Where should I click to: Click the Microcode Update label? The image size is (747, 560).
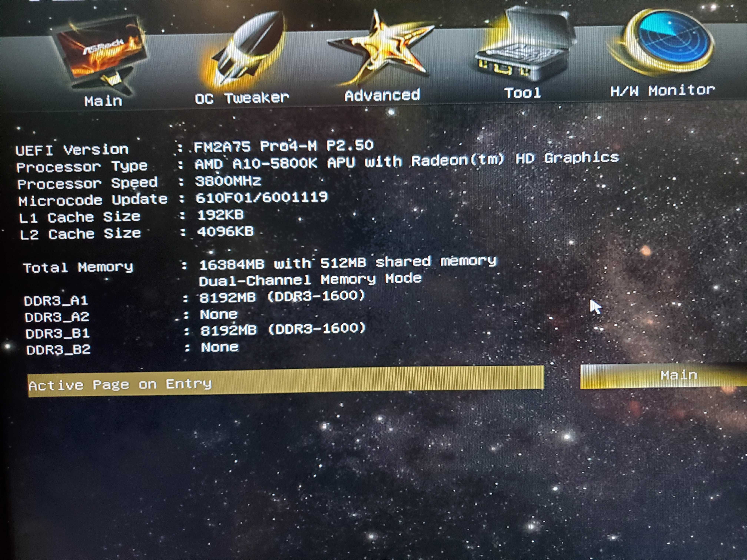[x=93, y=200]
